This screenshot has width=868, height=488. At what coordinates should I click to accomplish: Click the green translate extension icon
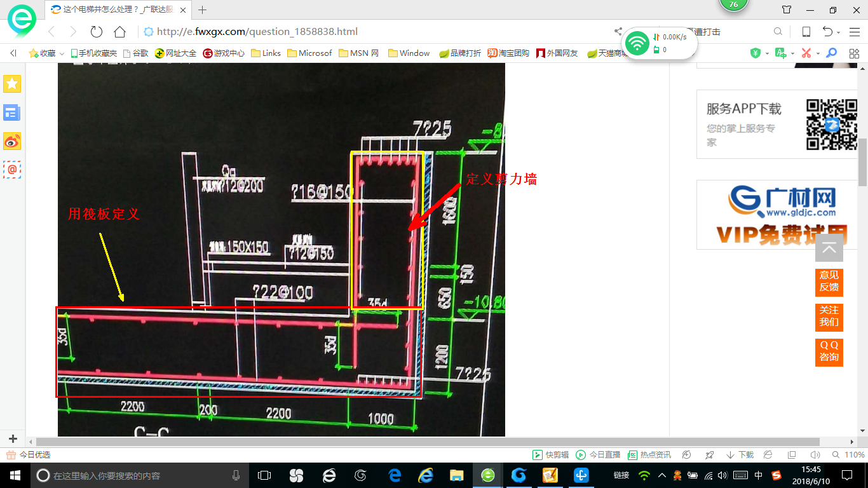[x=781, y=53]
